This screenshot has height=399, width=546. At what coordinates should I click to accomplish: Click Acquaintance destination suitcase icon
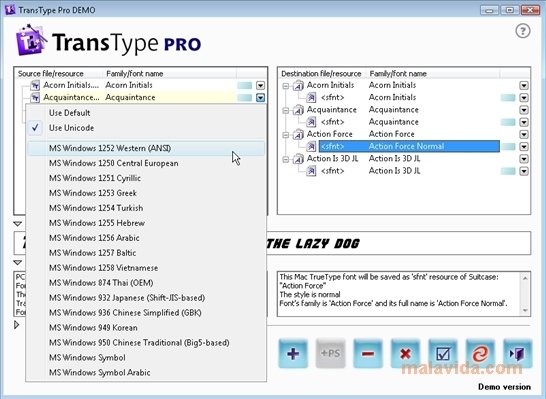[x=298, y=110]
